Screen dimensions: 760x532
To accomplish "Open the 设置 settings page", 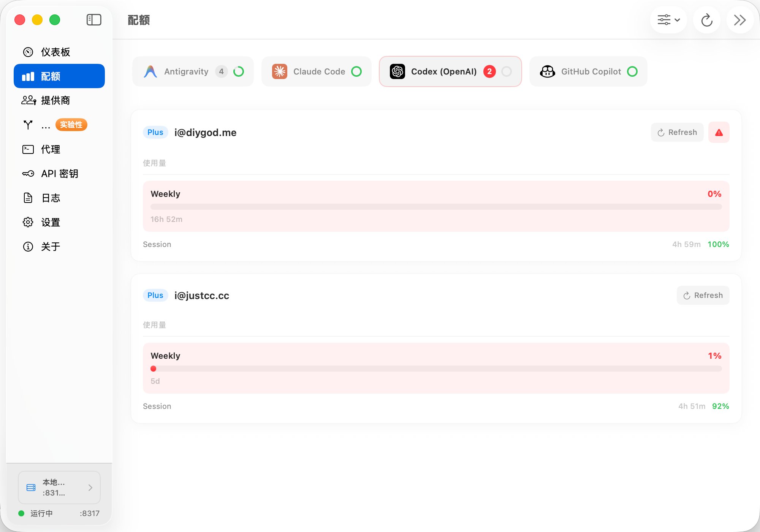I will click(50, 222).
